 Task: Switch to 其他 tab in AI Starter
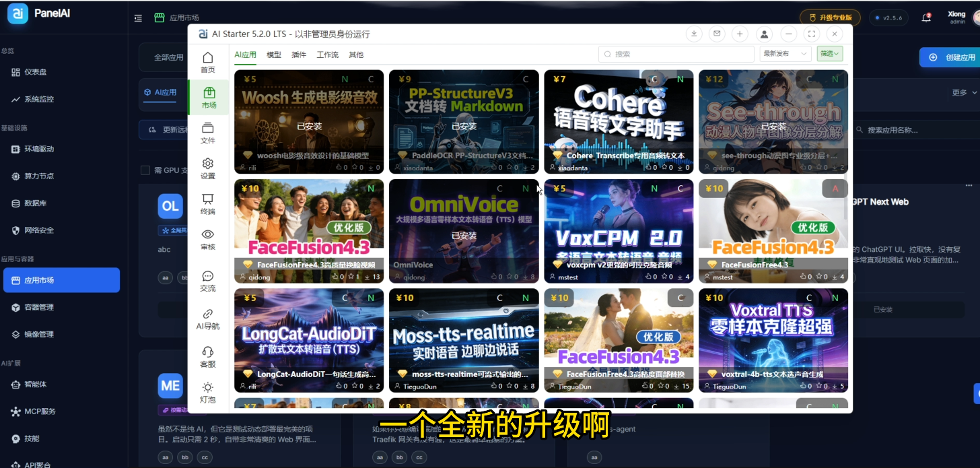[x=356, y=55]
